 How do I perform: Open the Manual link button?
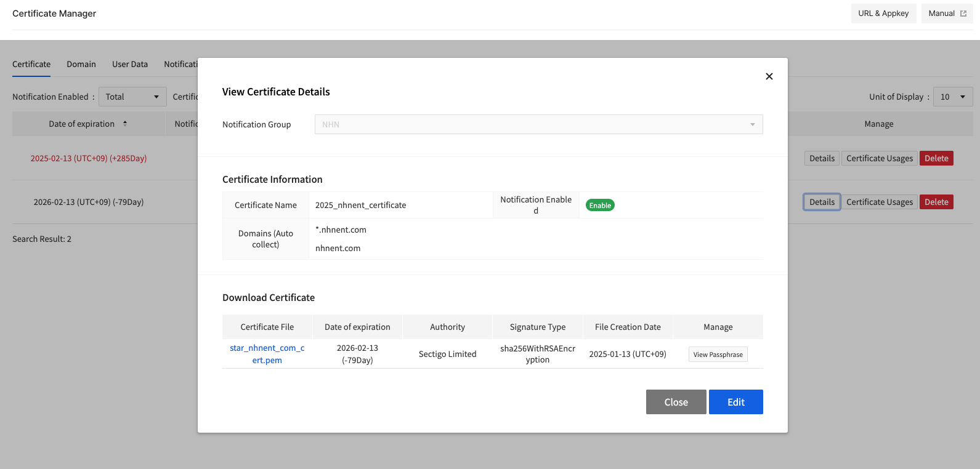[947, 14]
